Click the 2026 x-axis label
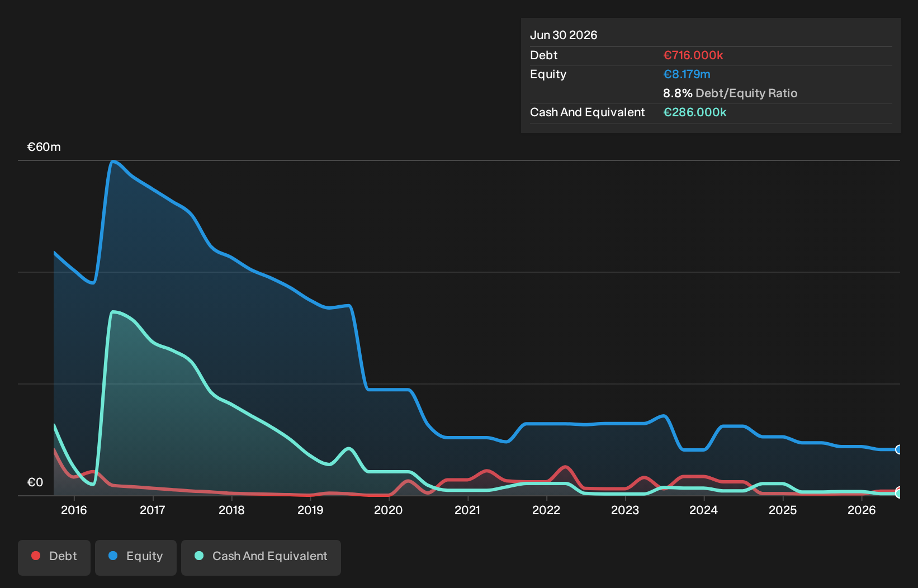Image resolution: width=918 pixels, height=588 pixels. pos(862,510)
